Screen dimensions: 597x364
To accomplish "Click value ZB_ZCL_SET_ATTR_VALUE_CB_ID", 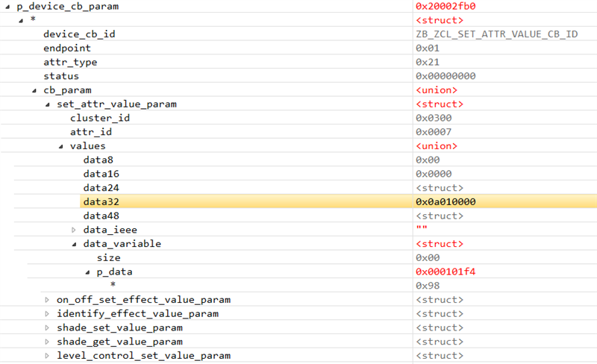I will coord(497,34).
